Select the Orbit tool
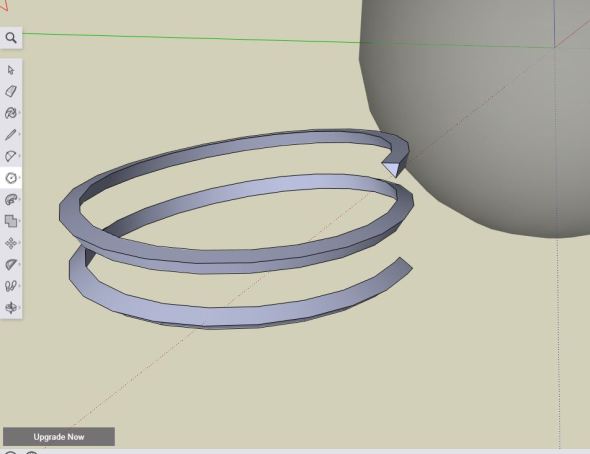The width and height of the screenshot is (590, 454). click(x=11, y=308)
